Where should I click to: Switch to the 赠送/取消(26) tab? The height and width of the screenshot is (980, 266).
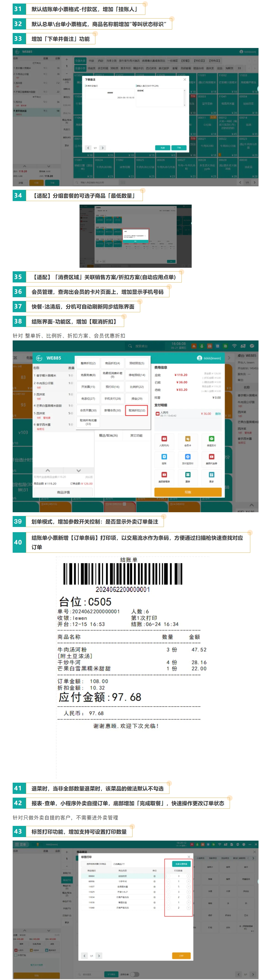pos(108,435)
